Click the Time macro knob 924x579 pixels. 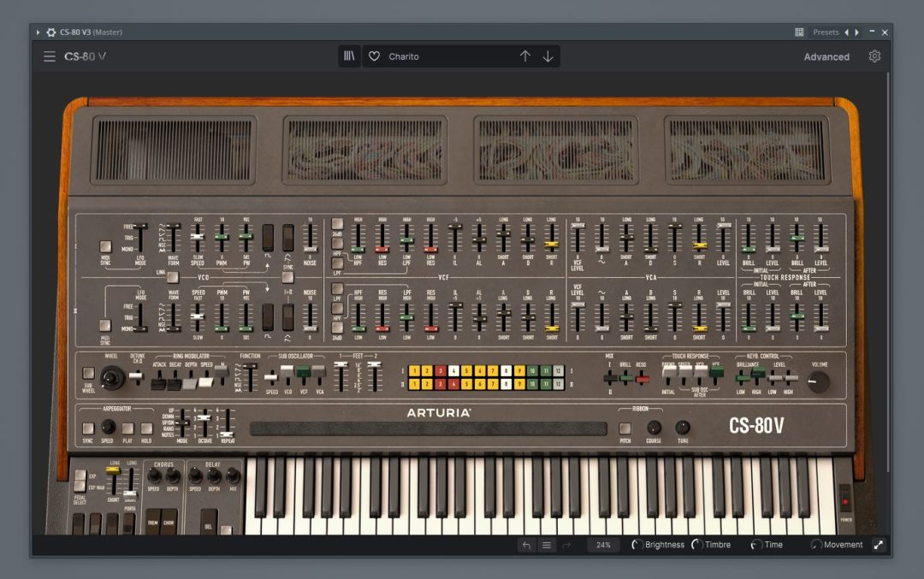click(756, 545)
